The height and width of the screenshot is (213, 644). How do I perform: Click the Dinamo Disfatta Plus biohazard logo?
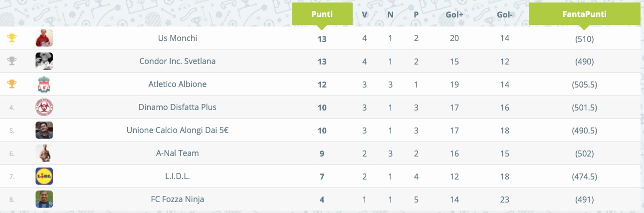44,107
